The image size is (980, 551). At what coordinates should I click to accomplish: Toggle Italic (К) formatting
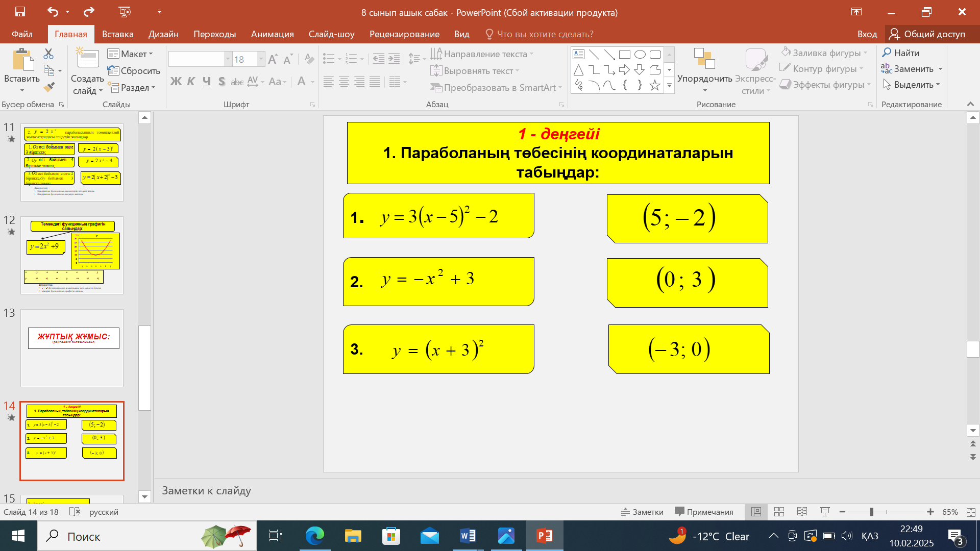(191, 82)
